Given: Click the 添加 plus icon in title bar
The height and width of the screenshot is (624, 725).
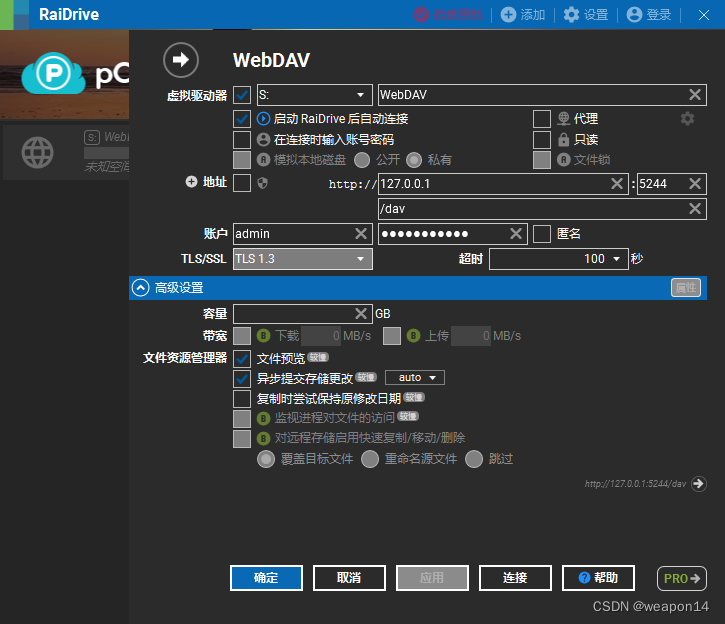Looking at the screenshot, I should [508, 15].
